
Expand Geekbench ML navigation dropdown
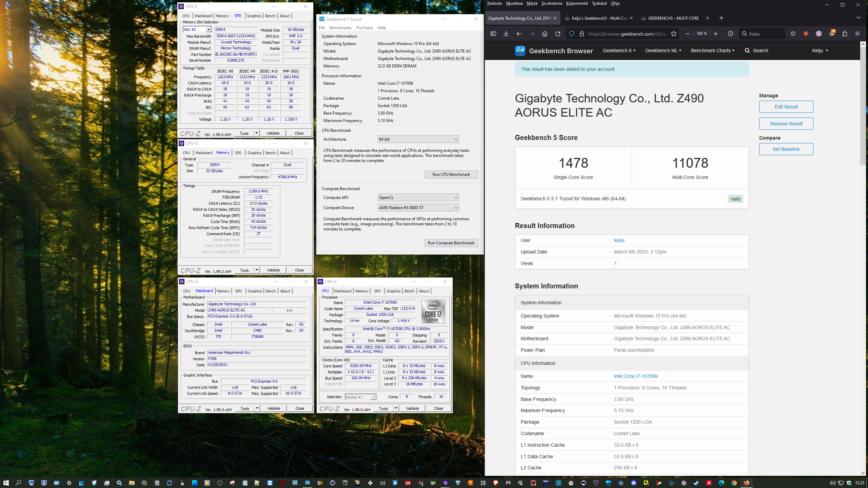(663, 50)
